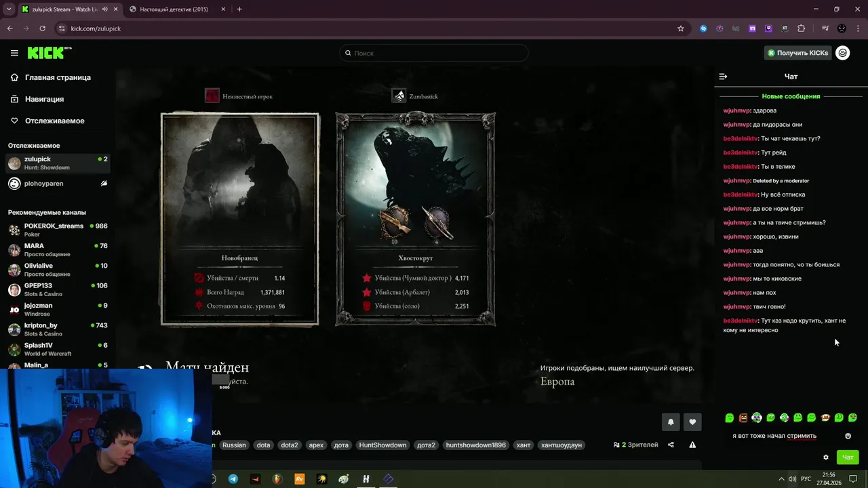Open the followed zulupick channel in the sidebar
This screenshot has width=868, height=488.
(58, 163)
